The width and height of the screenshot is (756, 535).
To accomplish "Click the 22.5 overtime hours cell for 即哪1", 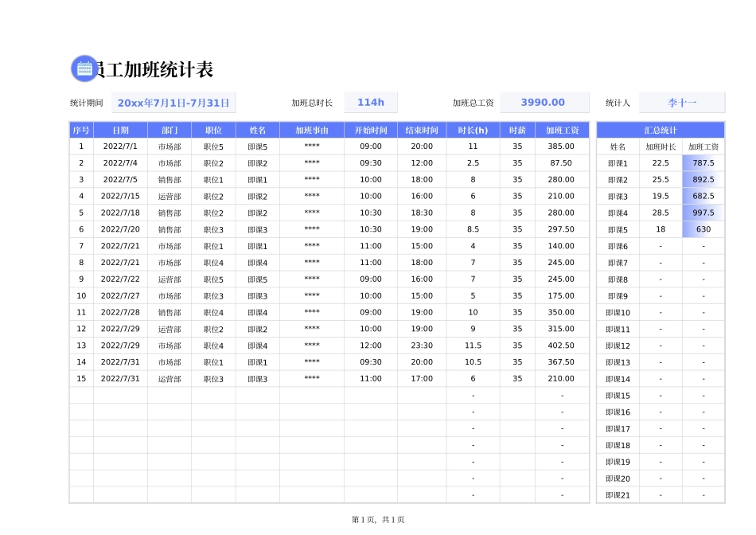I will click(x=661, y=162).
